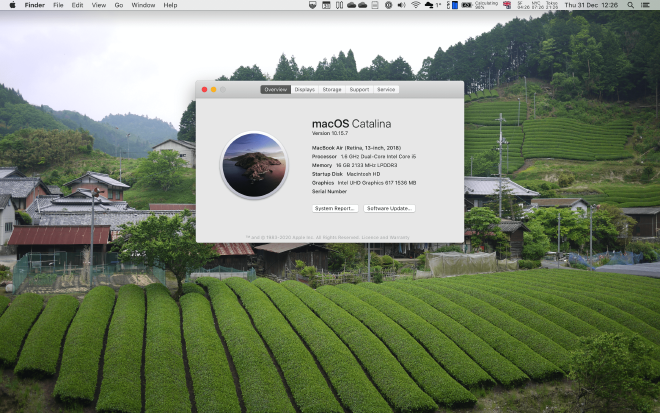Open the Go menu
This screenshot has width=660, height=413.
[119, 5]
